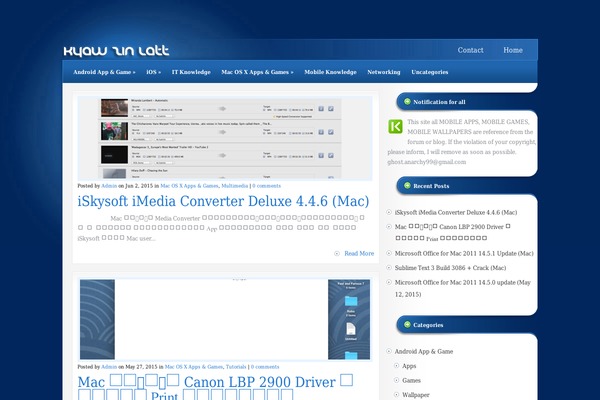Screen dimensions: 600x400
Task: Open Microsoft Office for Mac 2011 14.5.1 Update
Action: [464, 253]
